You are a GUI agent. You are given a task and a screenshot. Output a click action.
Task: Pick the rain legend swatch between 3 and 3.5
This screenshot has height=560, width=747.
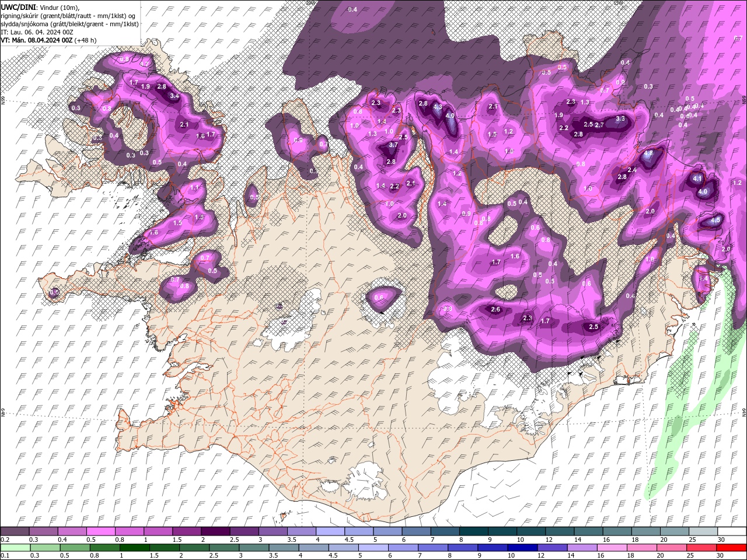pos(254,547)
